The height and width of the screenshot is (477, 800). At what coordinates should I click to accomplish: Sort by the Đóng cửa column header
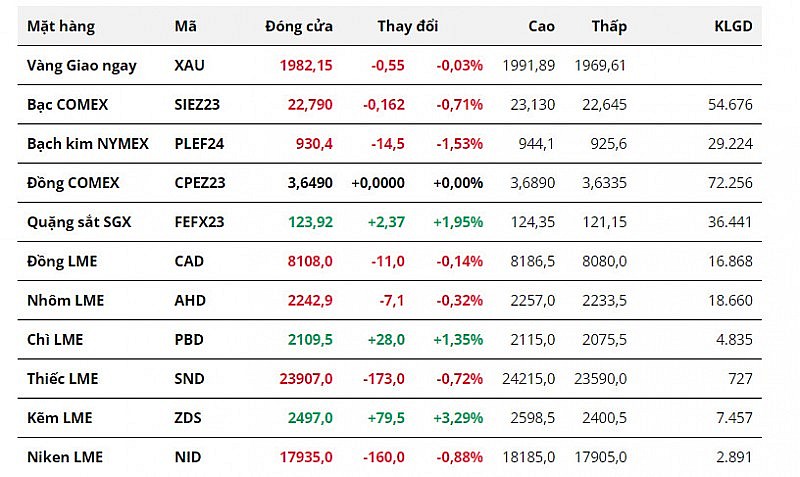(x=299, y=26)
